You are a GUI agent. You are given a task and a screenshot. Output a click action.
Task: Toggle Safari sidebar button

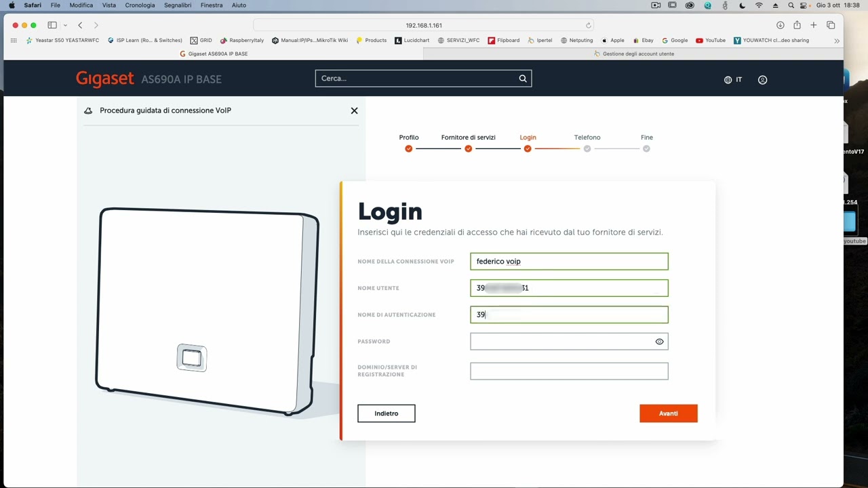click(x=52, y=25)
